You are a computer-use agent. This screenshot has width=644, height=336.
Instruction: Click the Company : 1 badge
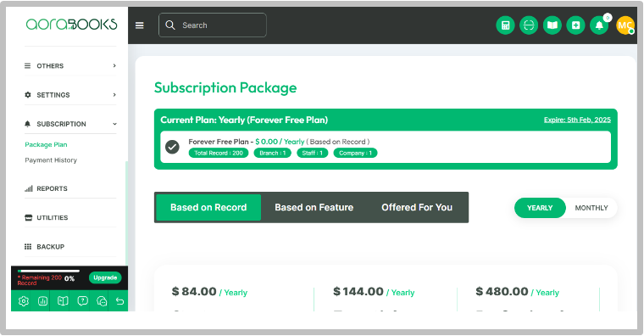(x=355, y=153)
